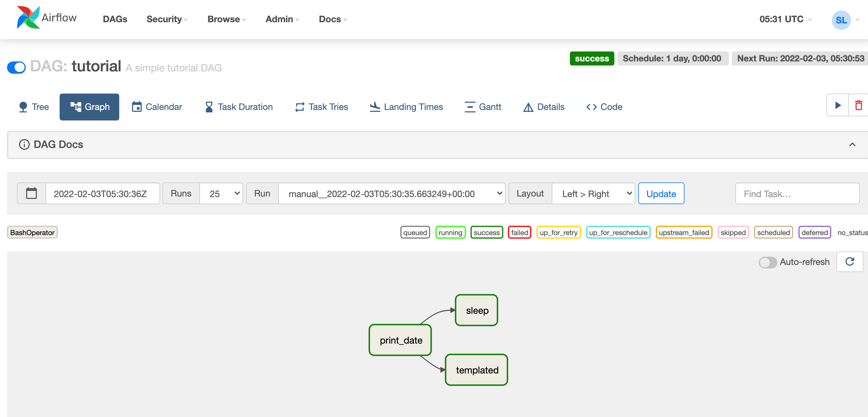The image size is (868, 417).
Task: Click the SL user avatar
Action: (841, 20)
